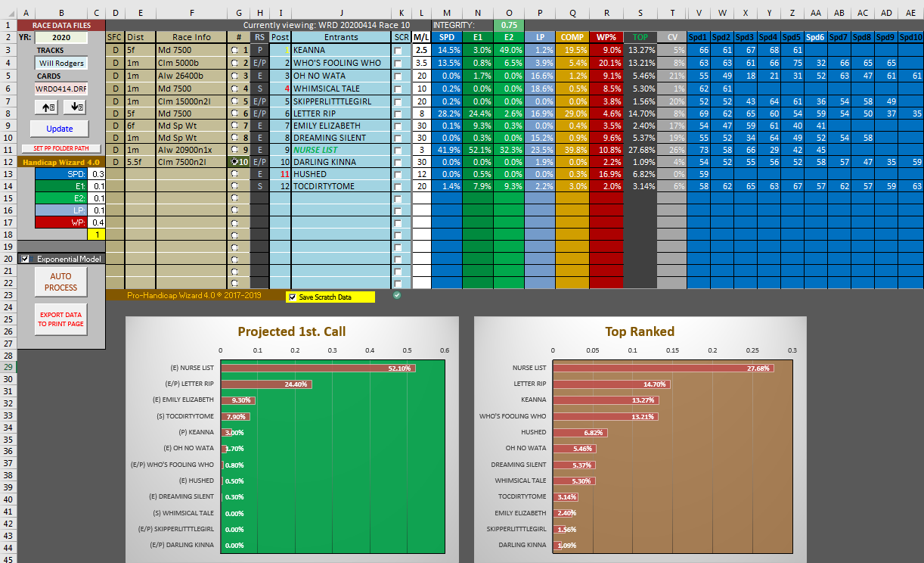Select the race 10 radio button
The width and height of the screenshot is (924, 563).
[x=235, y=162]
